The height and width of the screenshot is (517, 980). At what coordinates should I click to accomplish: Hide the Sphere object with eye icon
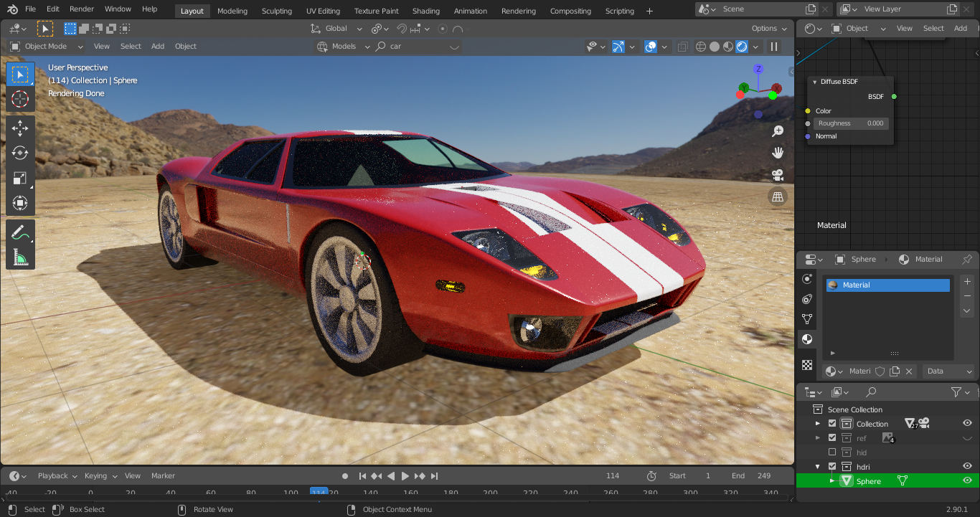[967, 481]
